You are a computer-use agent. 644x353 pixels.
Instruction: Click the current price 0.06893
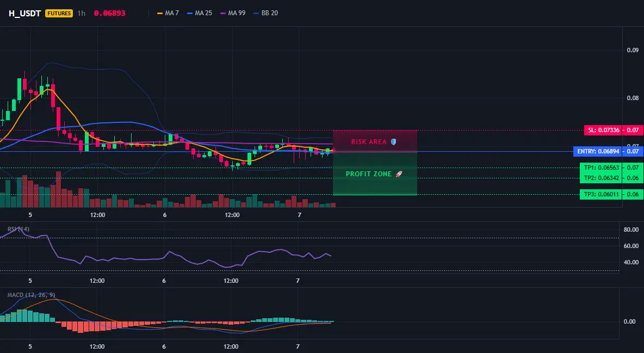point(110,13)
